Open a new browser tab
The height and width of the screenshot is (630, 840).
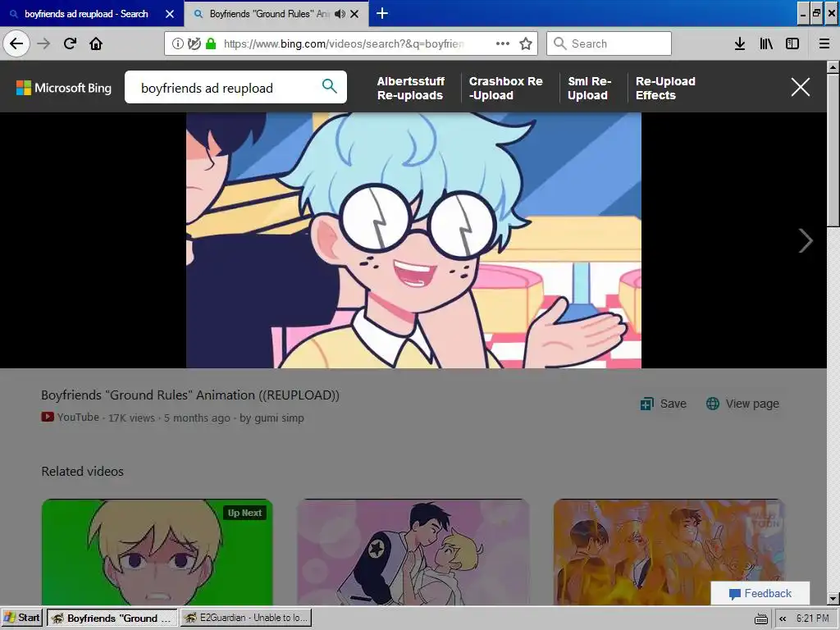coord(382,13)
